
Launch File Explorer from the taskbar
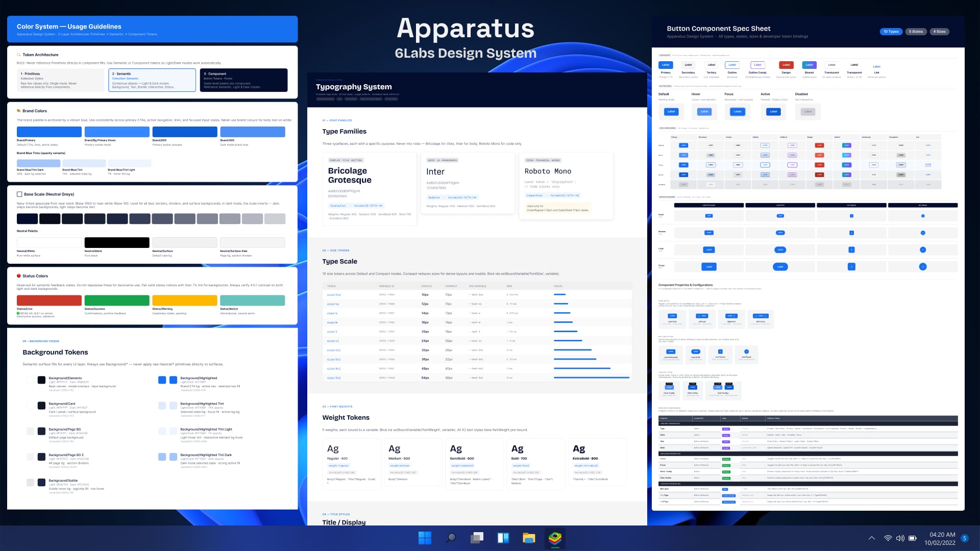(529, 538)
